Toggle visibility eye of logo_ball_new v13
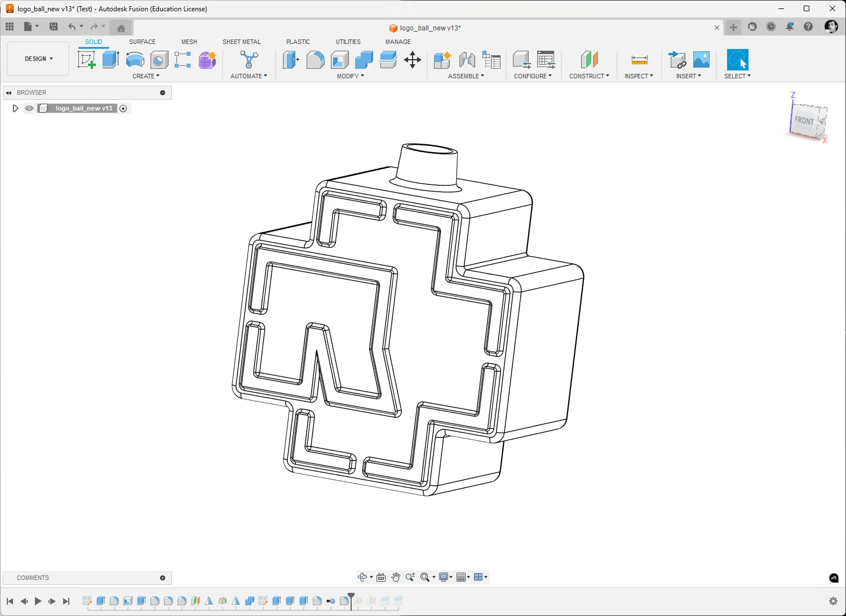Image resolution: width=846 pixels, height=616 pixels. (x=29, y=108)
